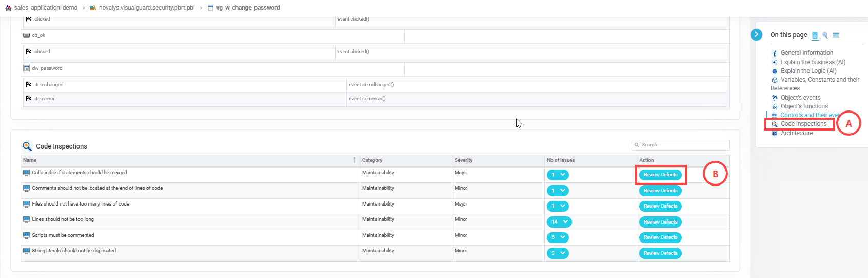Expand issue count for Comments at end of lines
Viewport: 868px width, 278px height.
558,191
